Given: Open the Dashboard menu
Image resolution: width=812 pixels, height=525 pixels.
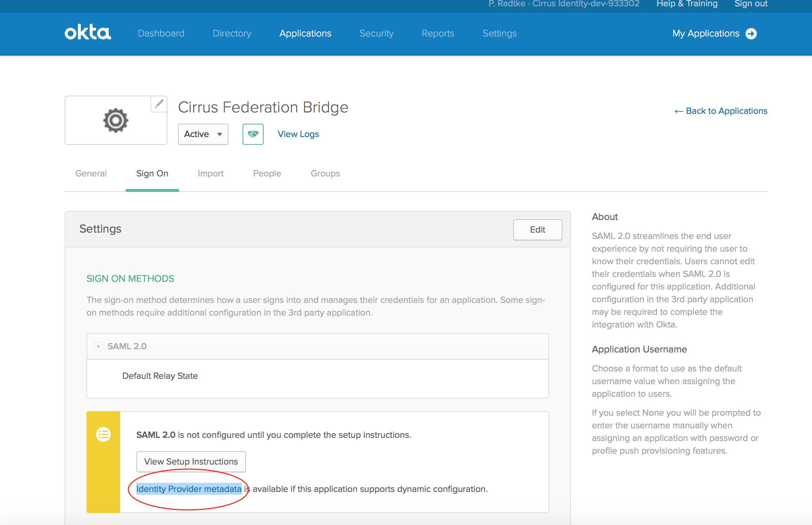Looking at the screenshot, I should point(161,33).
